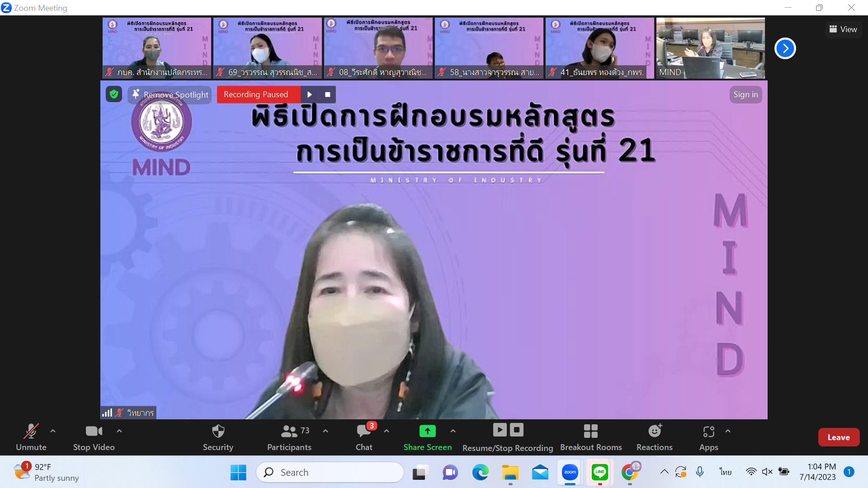Image resolution: width=868 pixels, height=488 pixels.
Task: Open Google Chrome from the taskbar
Action: (630, 472)
